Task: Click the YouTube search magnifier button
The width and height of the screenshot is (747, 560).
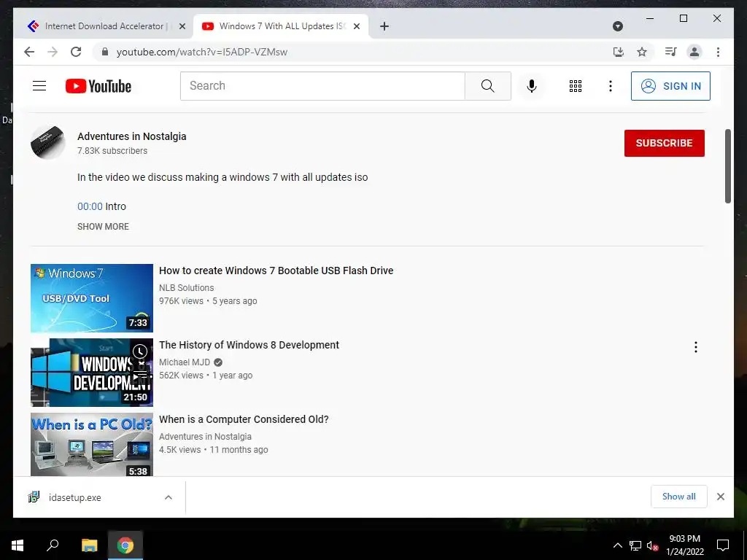Action: [488, 86]
